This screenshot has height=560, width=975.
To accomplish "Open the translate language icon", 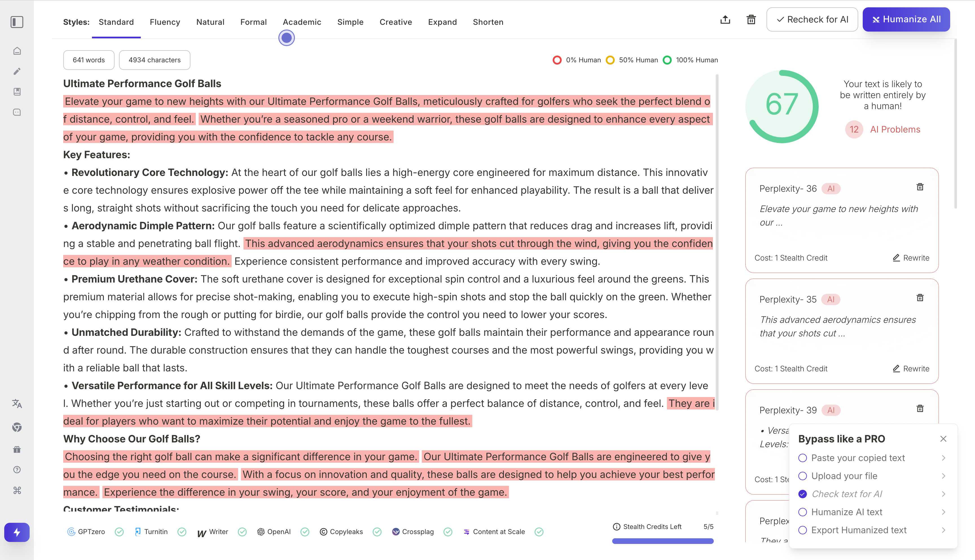I will [x=17, y=404].
